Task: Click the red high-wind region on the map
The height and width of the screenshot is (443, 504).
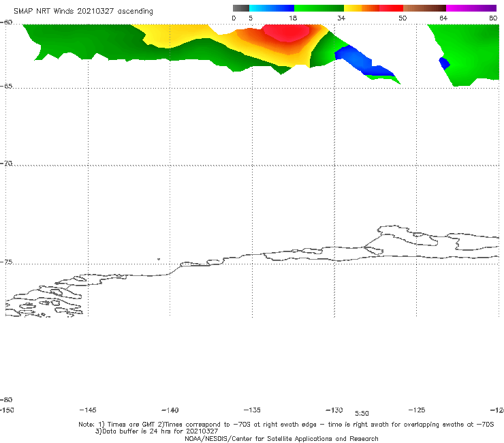Action: pos(286,33)
